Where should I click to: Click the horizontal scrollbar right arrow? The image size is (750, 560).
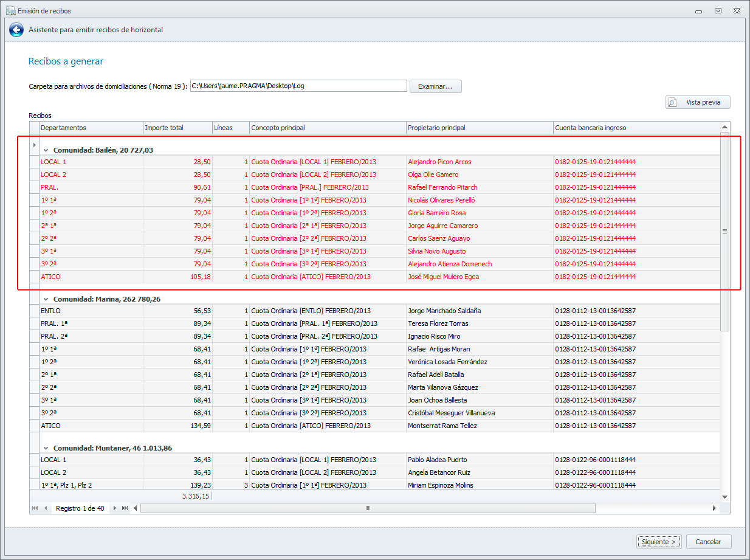coord(715,508)
